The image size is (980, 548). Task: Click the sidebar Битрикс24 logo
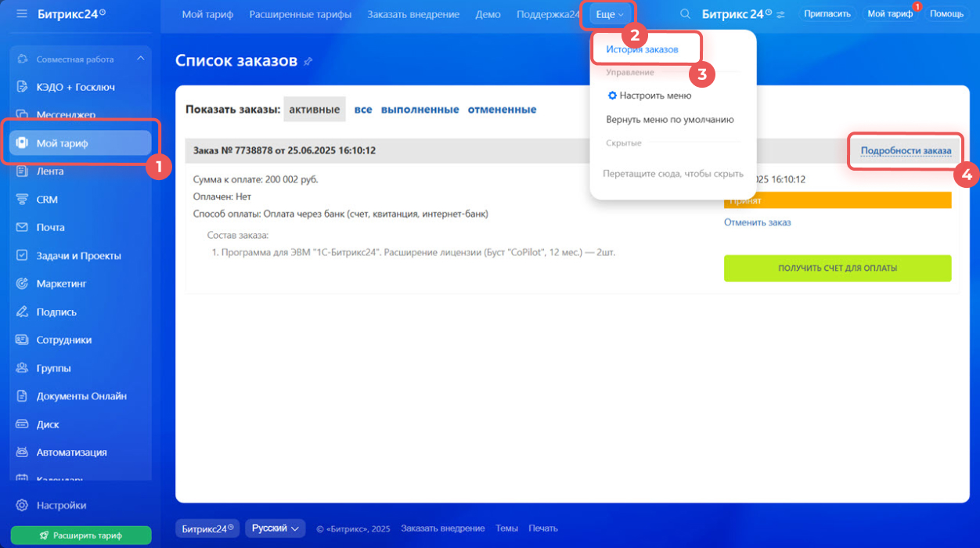click(x=72, y=14)
